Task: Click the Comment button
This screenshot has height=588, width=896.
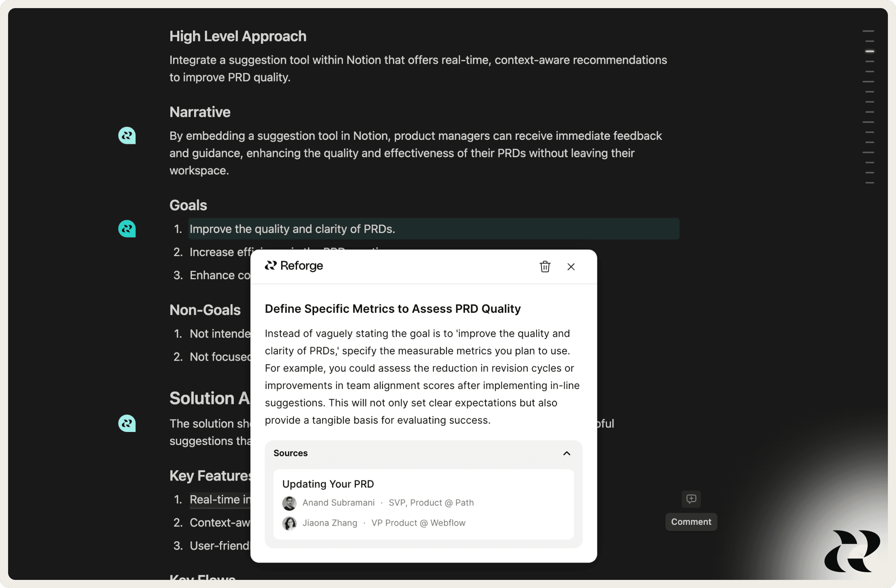Action: point(691,522)
